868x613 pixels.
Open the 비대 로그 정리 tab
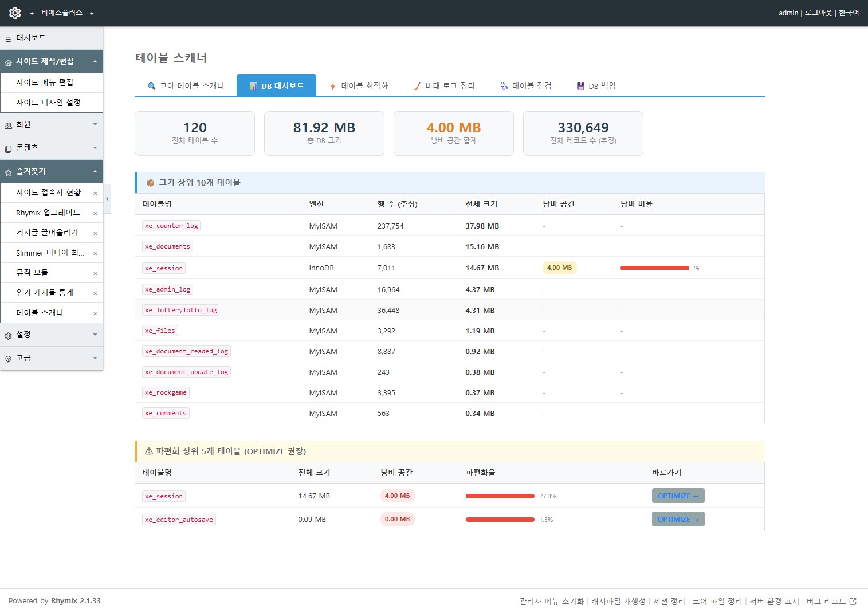pyautogui.click(x=444, y=86)
